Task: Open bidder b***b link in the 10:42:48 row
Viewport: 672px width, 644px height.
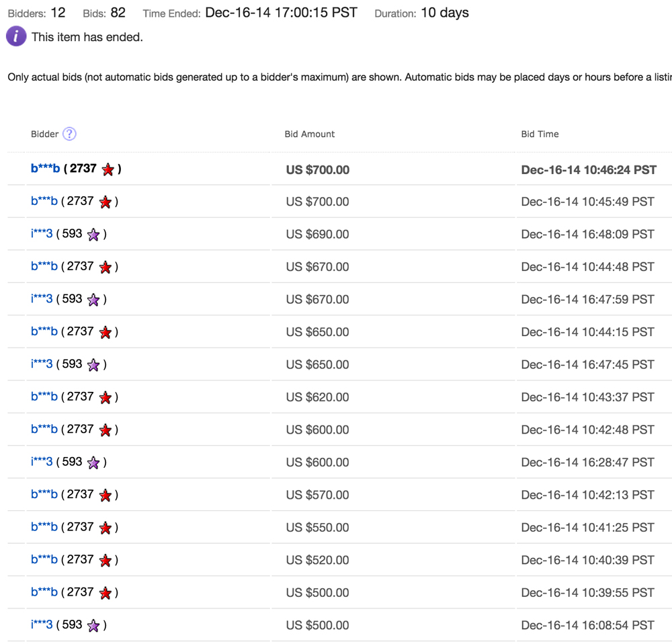Action: (44, 429)
